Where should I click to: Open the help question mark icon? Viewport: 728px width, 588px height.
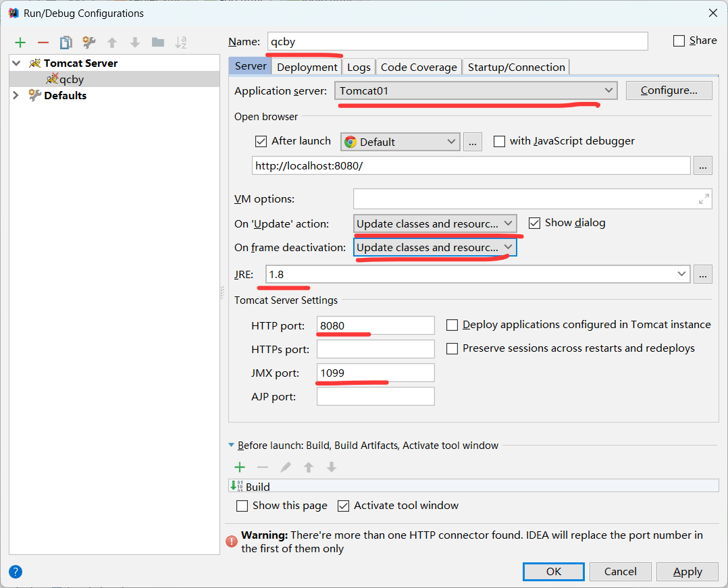click(x=16, y=572)
